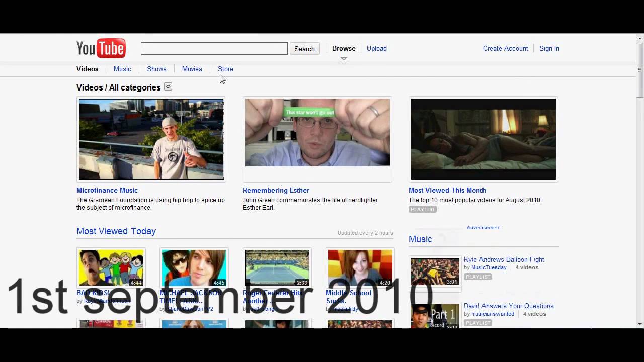
Task: Open the Michael Jackson video thumbnail
Action: coord(194,268)
